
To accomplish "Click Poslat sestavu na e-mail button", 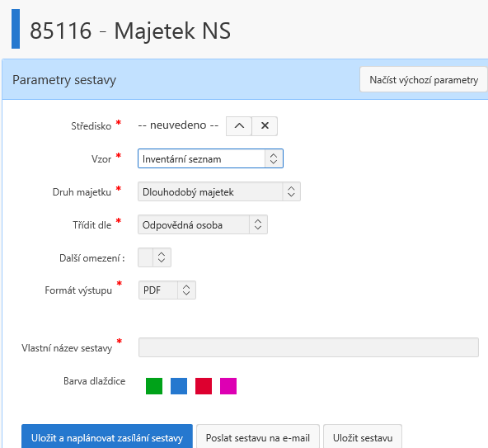I will point(258,437).
